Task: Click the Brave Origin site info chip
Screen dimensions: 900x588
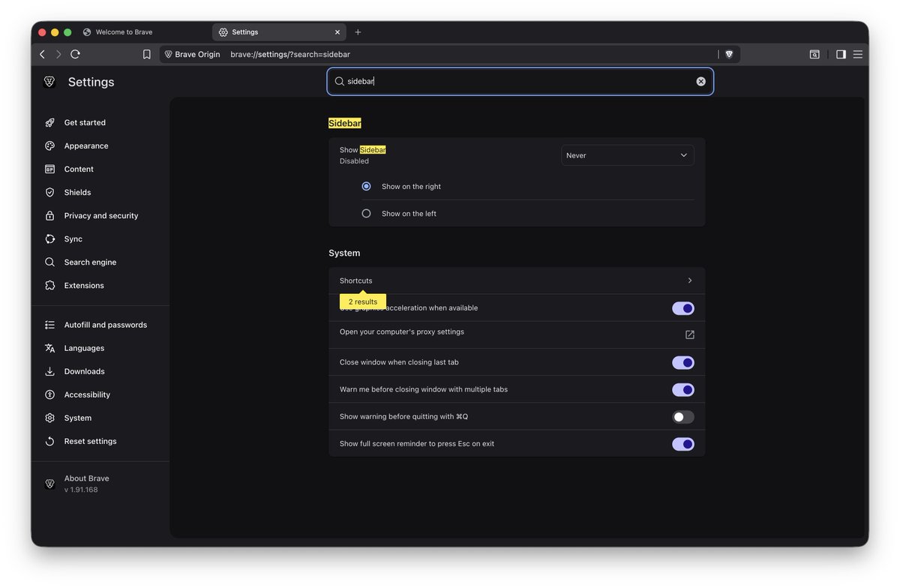Action: pos(192,54)
